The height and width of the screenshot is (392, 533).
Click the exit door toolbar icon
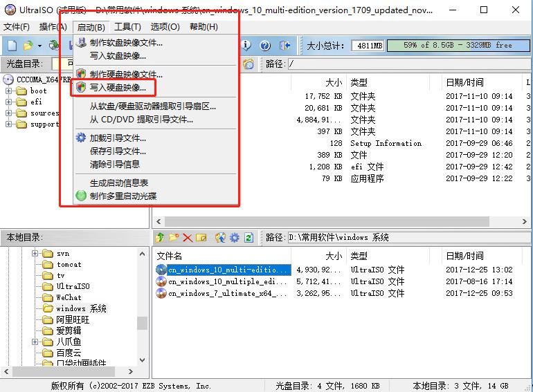point(284,45)
